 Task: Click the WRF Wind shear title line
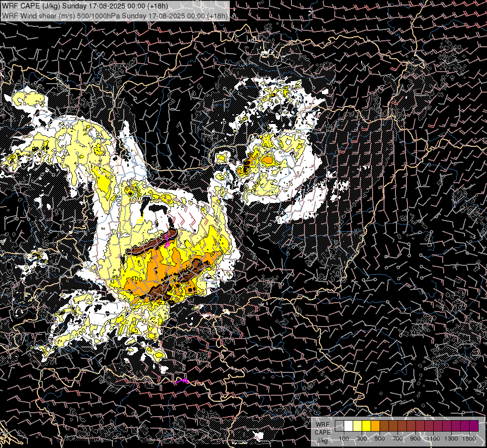pyautogui.click(x=114, y=16)
